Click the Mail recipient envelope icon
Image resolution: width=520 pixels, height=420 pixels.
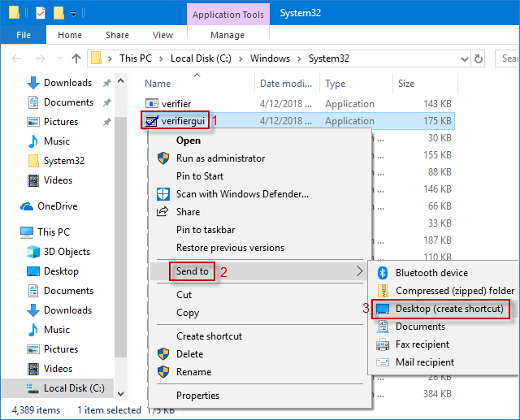tap(383, 362)
